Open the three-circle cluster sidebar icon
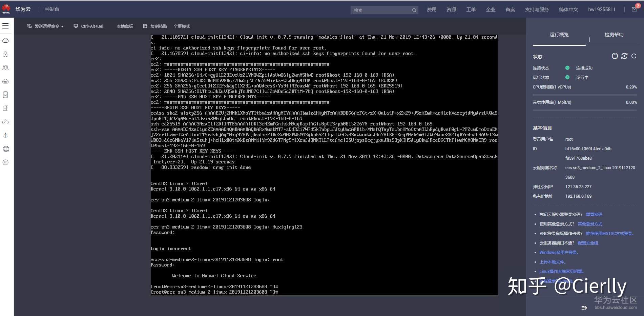Screen dimensions: 644x316 pyautogui.click(x=5, y=54)
